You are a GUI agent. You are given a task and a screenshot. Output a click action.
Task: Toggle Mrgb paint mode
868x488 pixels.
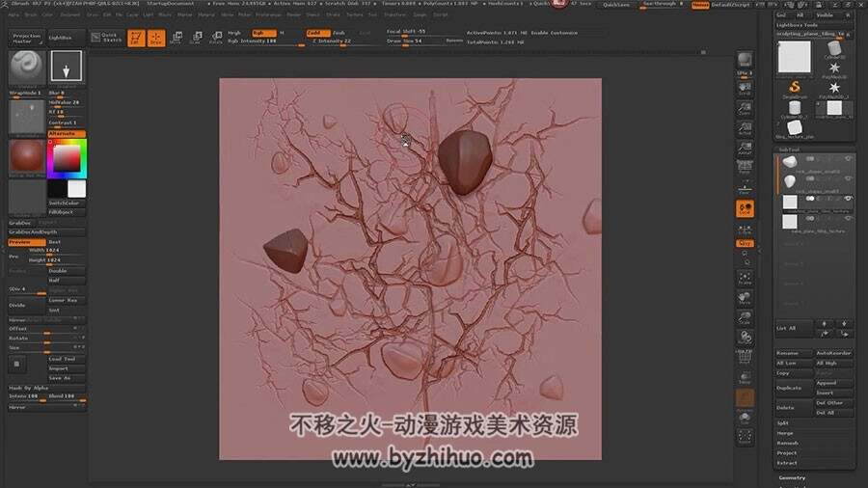[234, 33]
